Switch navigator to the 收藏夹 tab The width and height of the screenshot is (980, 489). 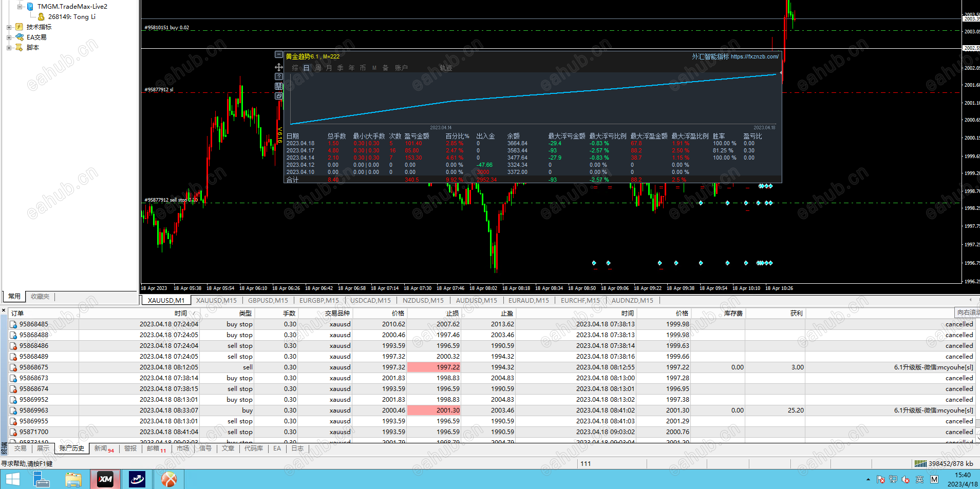(40, 297)
